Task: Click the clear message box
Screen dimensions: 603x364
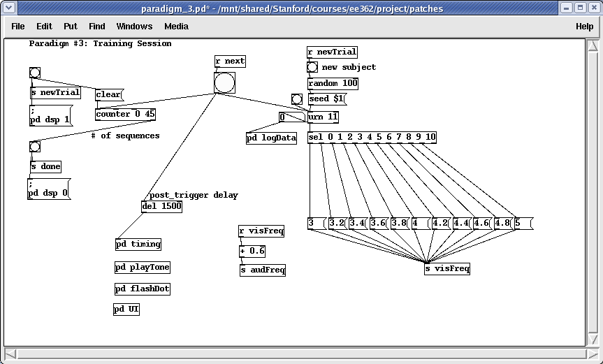Action: (x=108, y=95)
